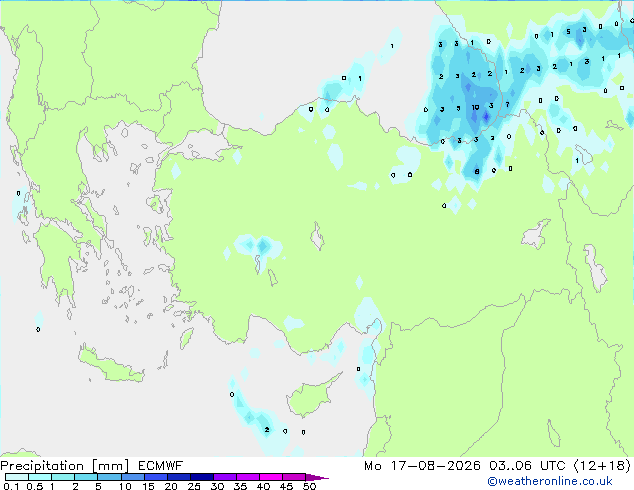The width and height of the screenshot is (634, 490).
Task: Click the '0.1' legend scale label
Action: 11,486
